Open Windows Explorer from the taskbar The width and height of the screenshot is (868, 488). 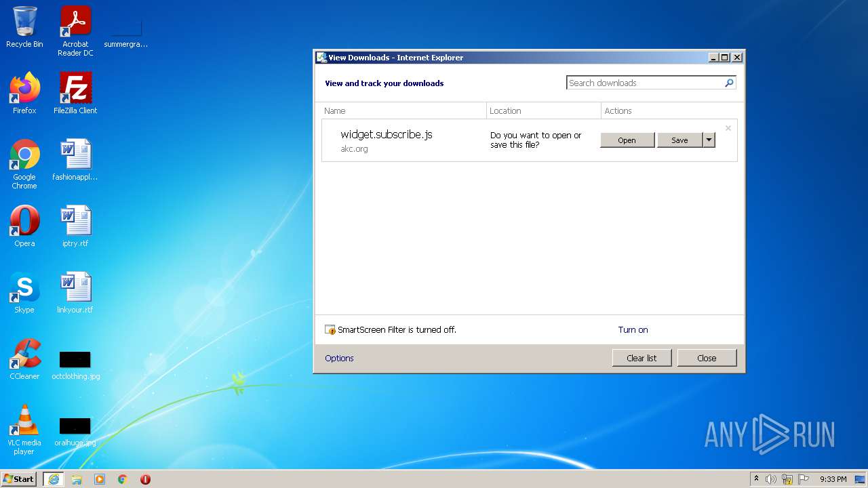tap(77, 479)
